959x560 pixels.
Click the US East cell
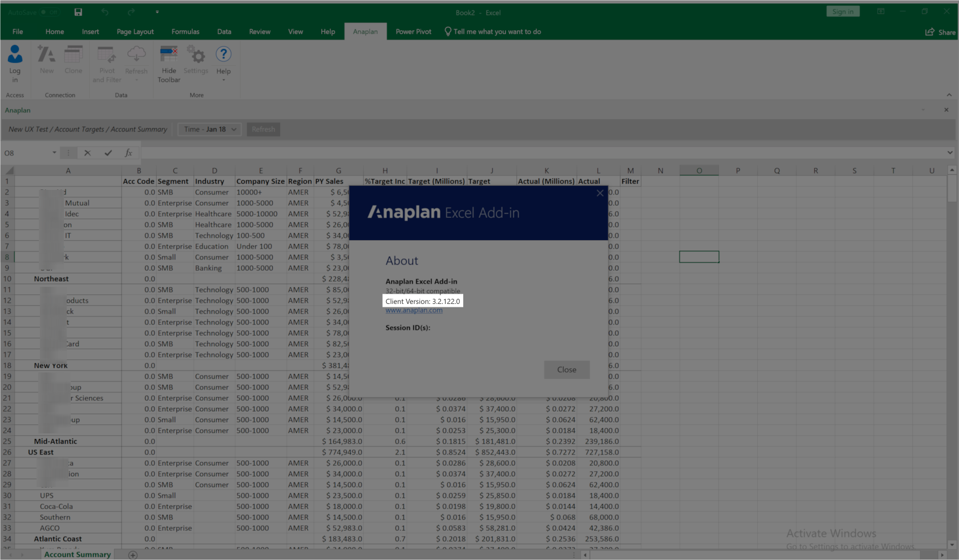(68, 452)
